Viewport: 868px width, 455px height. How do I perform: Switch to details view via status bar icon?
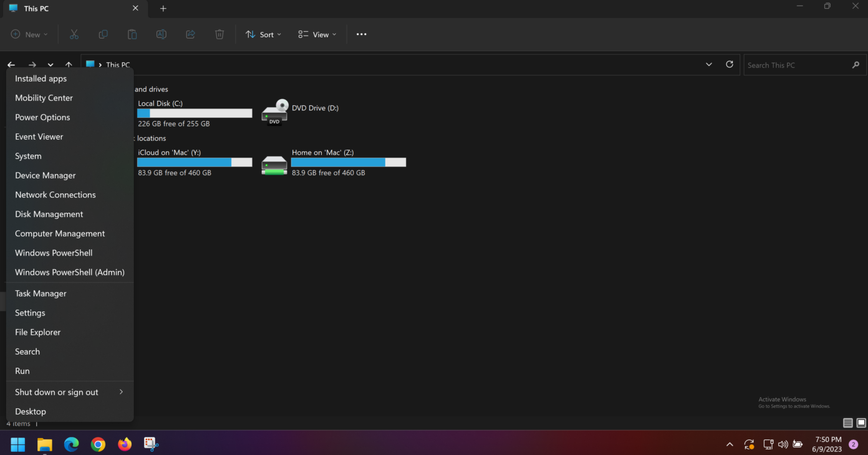847,423
